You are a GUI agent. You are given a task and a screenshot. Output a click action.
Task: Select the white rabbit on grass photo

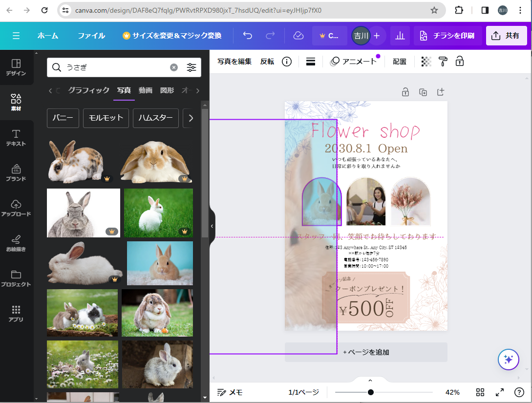tap(158, 213)
